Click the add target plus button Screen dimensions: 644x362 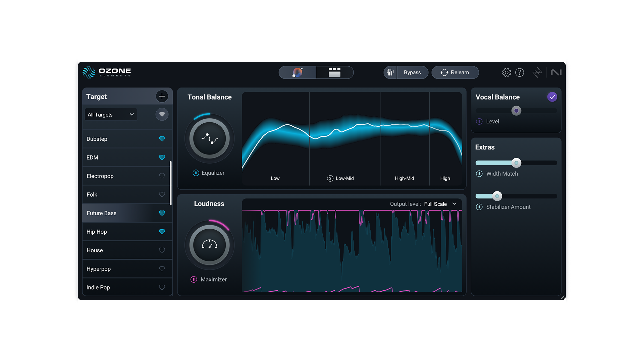click(162, 97)
